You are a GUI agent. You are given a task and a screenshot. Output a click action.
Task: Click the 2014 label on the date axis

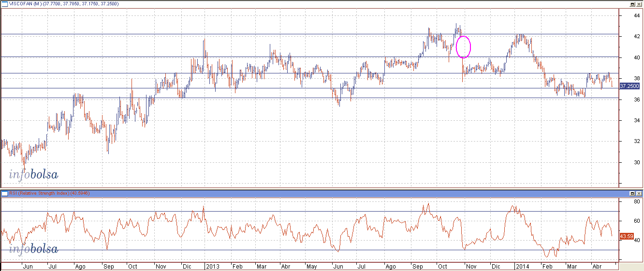(x=522, y=266)
